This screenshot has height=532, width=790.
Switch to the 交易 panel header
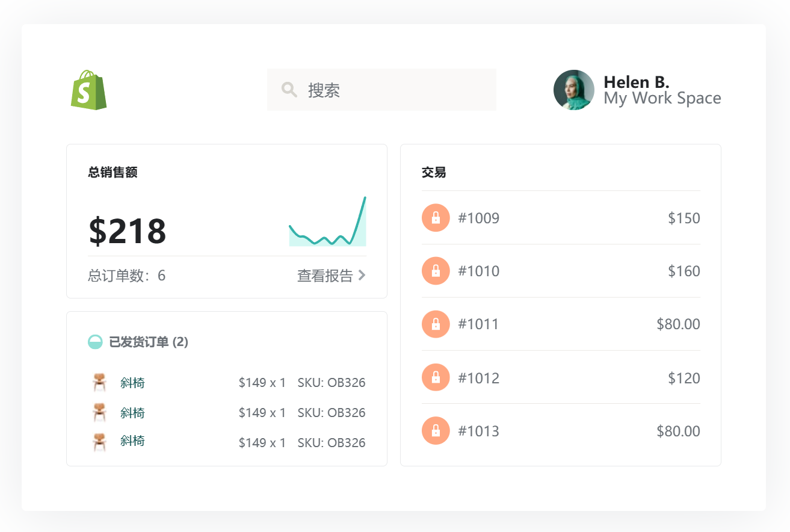click(x=434, y=172)
